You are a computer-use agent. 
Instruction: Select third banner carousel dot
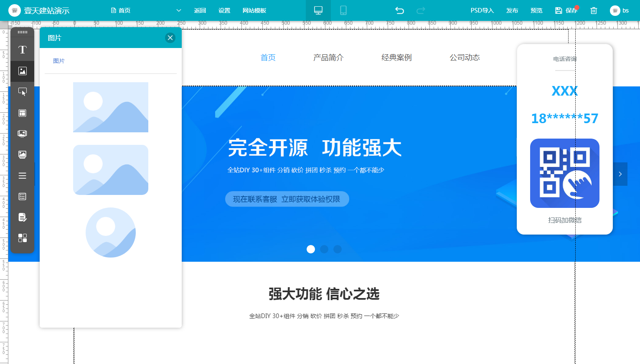pos(338,249)
